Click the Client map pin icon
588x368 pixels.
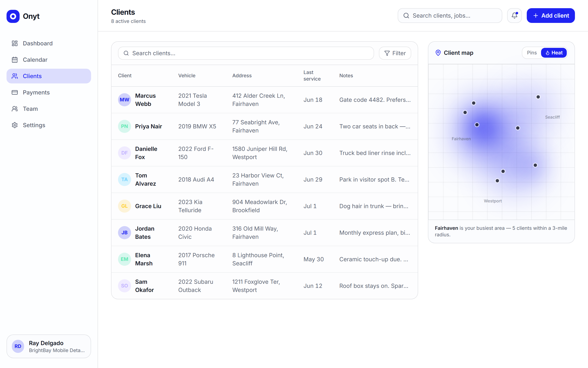click(x=438, y=53)
